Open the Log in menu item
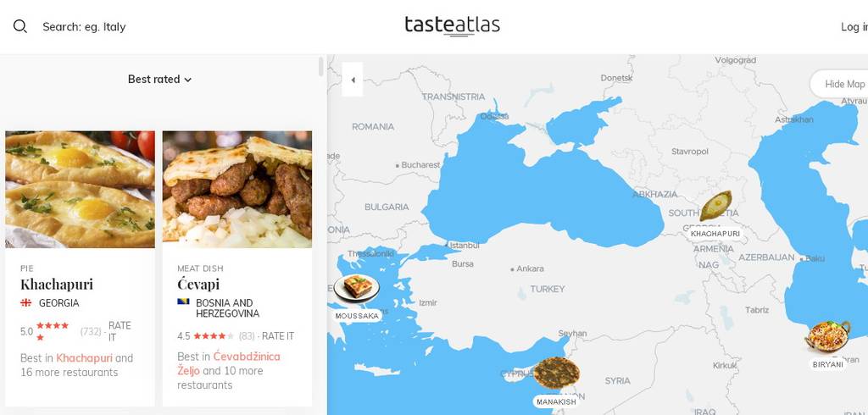 click(x=854, y=26)
